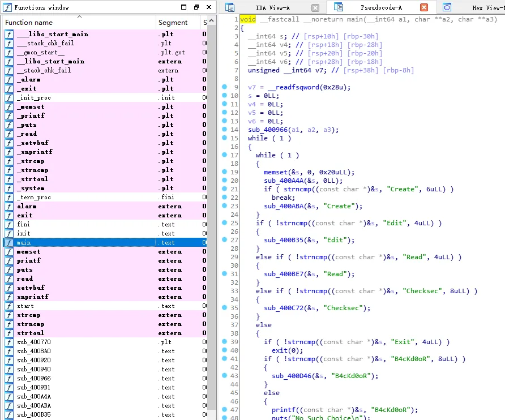The image size is (505, 420).
Task: Select the _exit function row
Action: [x=105, y=88]
